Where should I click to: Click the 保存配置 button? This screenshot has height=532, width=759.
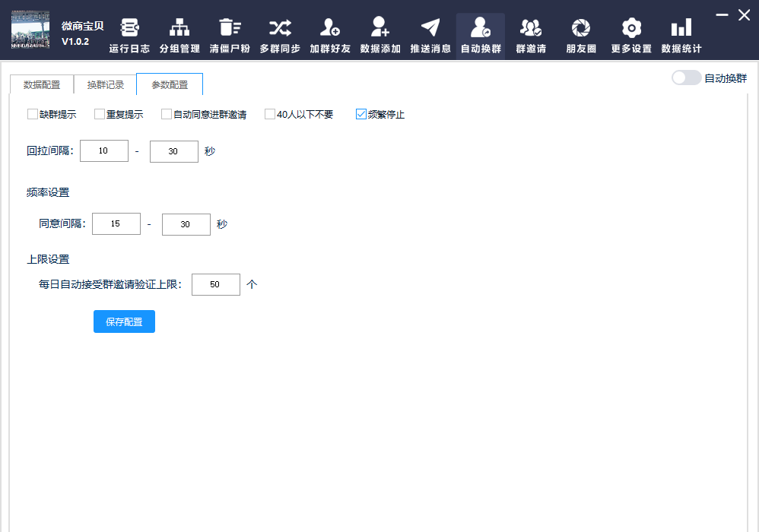pos(124,321)
